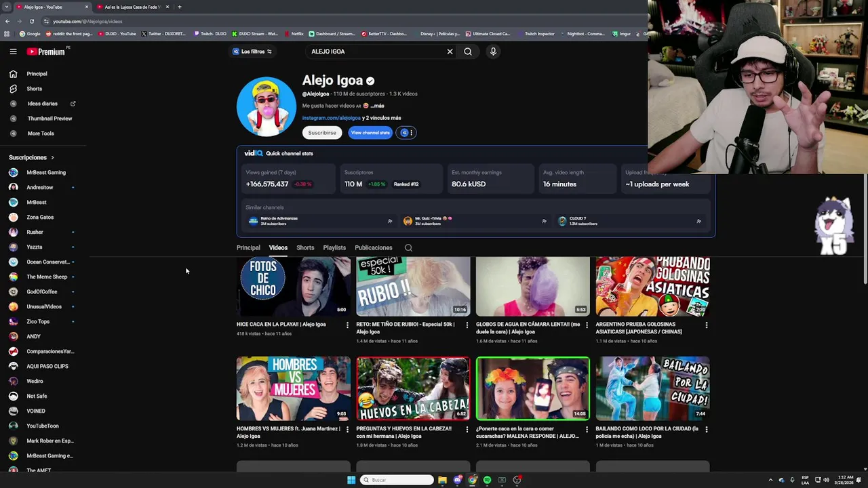The height and width of the screenshot is (488, 868).
Task: Reload the page with the browser refresh button
Action: coord(31,22)
